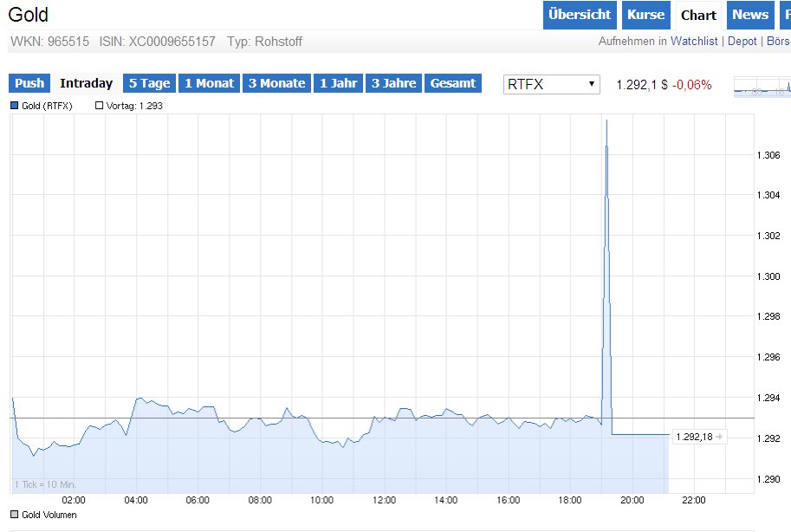
Task: Select the Chart tab
Action: [x=698, y=15]
